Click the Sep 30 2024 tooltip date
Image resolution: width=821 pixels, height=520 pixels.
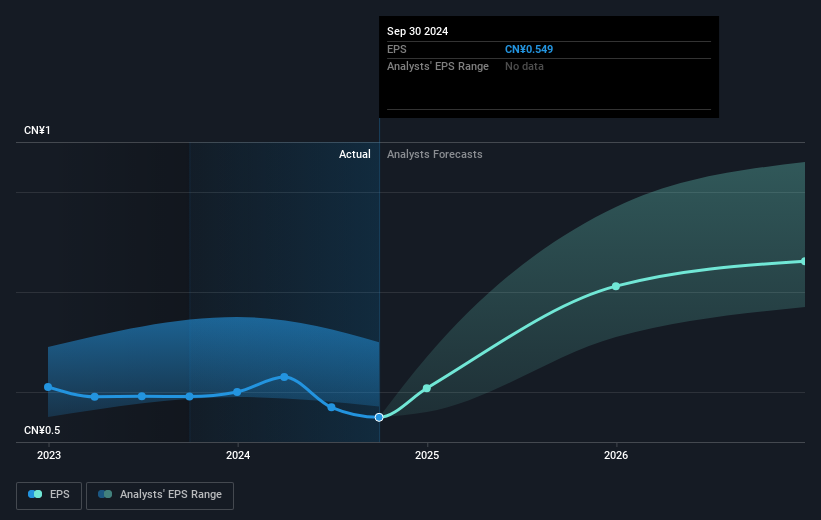click(x=417, y=31)
